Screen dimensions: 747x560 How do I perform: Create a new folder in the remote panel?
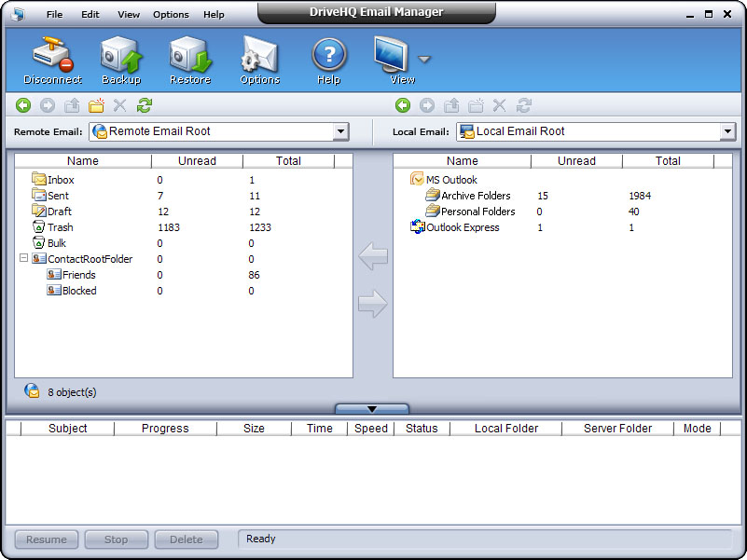coord(96,105)
